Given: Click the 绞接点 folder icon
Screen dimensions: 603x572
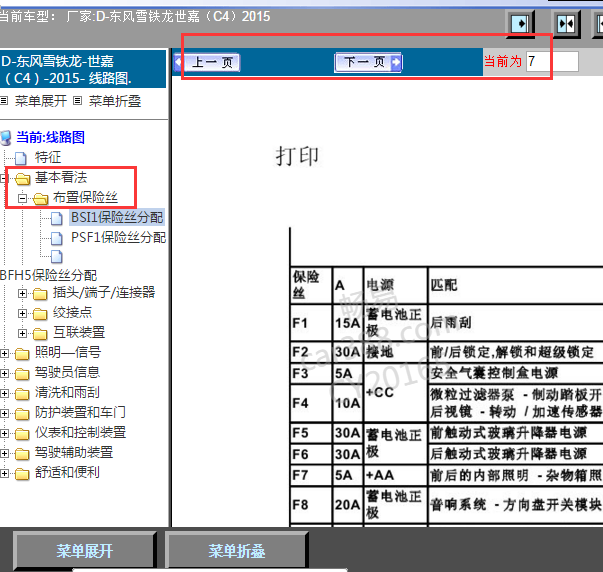Looking at the screenshot, I should (x=40, y=314).
